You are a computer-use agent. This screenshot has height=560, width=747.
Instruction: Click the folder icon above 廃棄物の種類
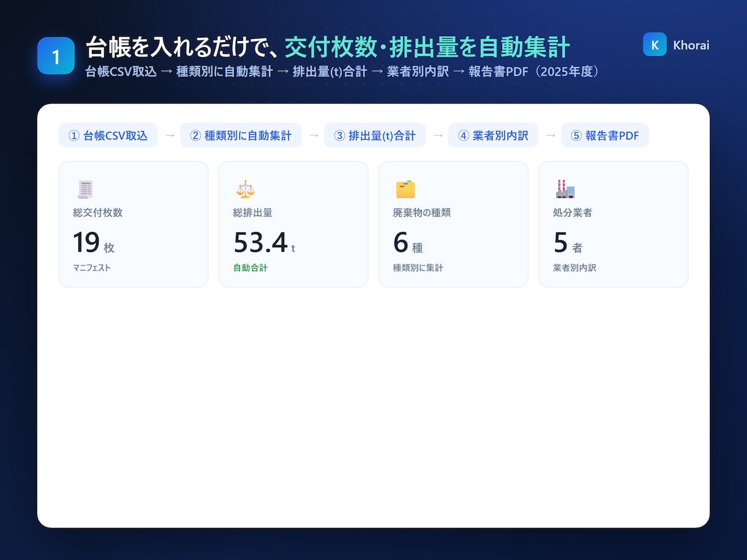click(x=405, y=189)
